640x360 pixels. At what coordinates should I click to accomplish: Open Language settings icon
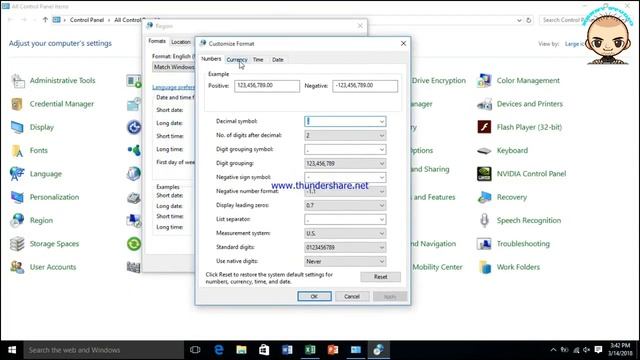[17, 174]
